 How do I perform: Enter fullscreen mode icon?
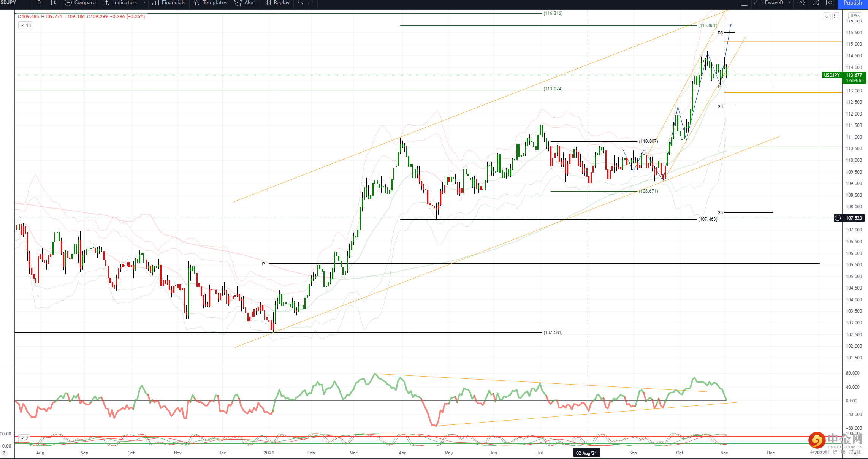pyautogui.click(x=816, y=3)
